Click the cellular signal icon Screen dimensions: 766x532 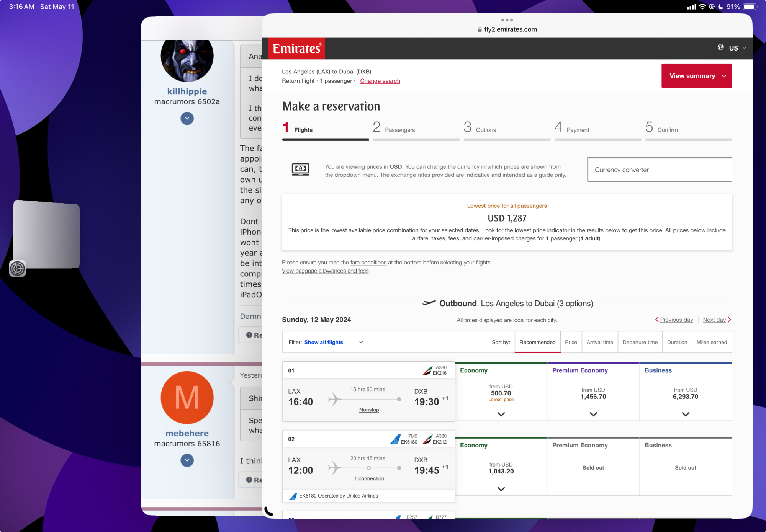pyautogui.click(x=691, y=7)
